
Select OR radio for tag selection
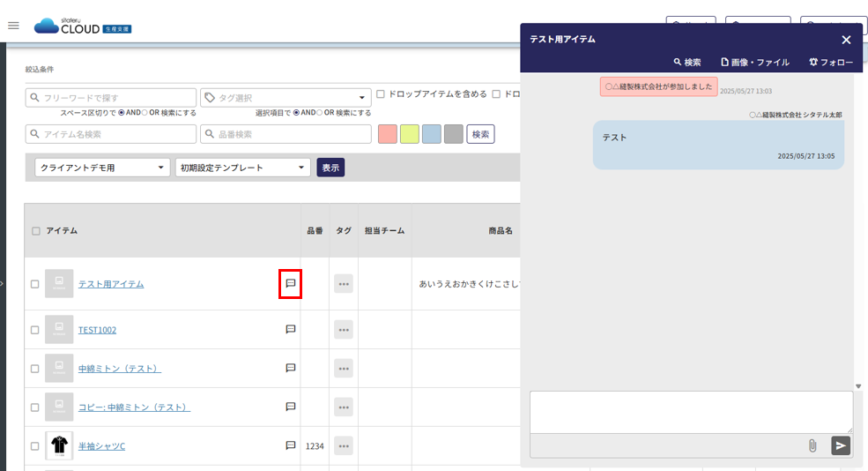pos(319,113)
